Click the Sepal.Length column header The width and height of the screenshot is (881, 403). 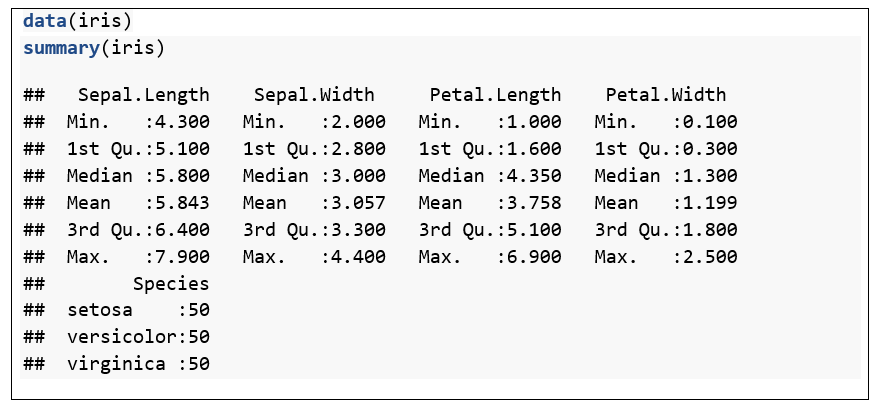coord(143,95)
